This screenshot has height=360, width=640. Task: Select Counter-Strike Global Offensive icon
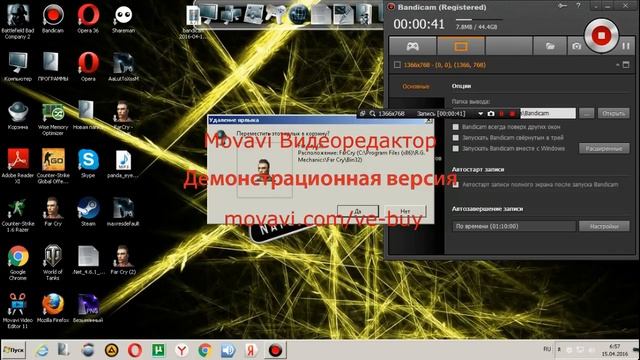(53, 166)
